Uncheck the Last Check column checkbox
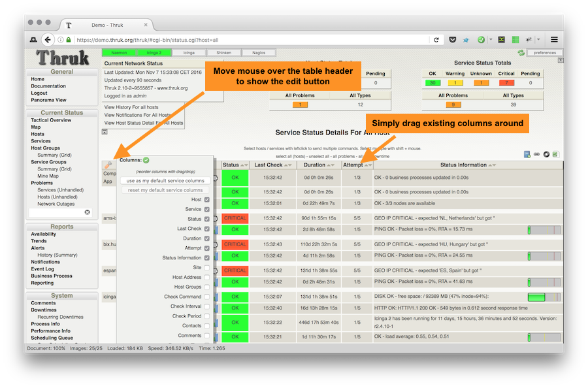The width and height of the screenshot is (588, 388). point(207,229)
